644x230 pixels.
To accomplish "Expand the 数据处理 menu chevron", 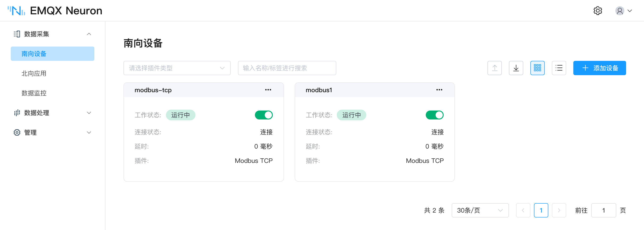I will [89, 113].
